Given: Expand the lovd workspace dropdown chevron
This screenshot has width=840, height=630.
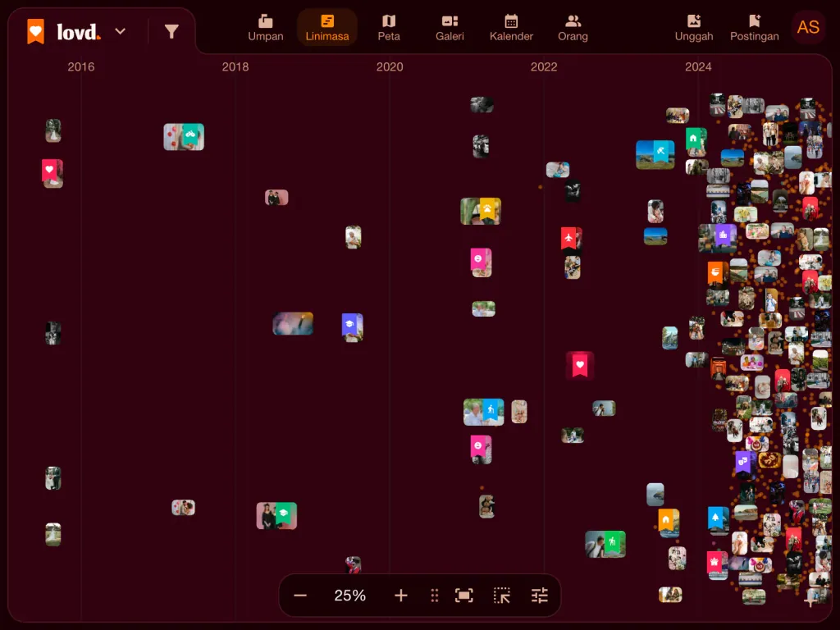Looking at the screenshot, I should pos(121,31).
